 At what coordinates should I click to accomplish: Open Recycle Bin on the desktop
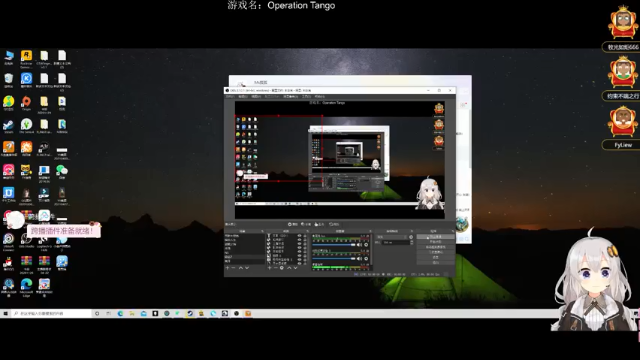[9, 80]
